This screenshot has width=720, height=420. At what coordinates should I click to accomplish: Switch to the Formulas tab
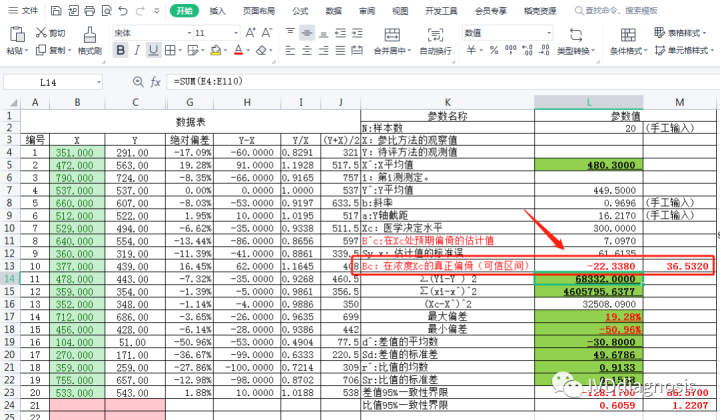300,11
